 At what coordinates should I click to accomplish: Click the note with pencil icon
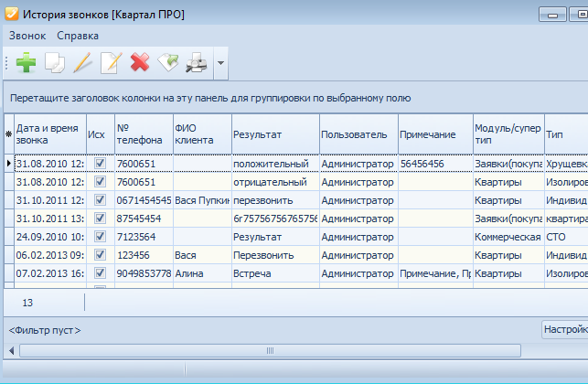(x=111, y=63)
